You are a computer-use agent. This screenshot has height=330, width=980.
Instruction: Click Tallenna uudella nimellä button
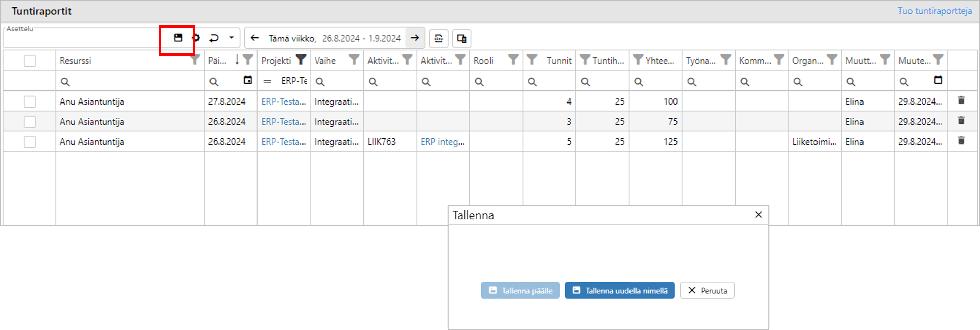619,290
